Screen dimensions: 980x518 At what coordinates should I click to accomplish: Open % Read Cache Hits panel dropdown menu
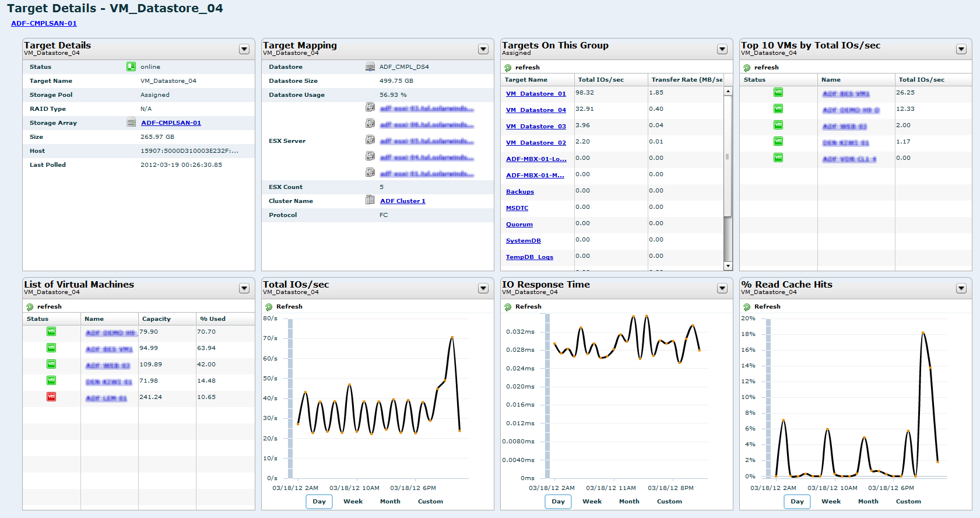click(961, 289)
